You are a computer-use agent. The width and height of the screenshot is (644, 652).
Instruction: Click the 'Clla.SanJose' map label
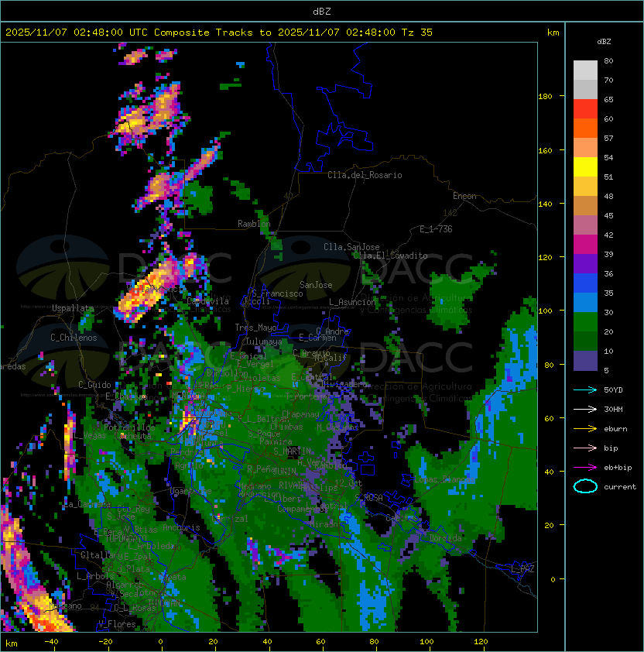click(351, 247)
